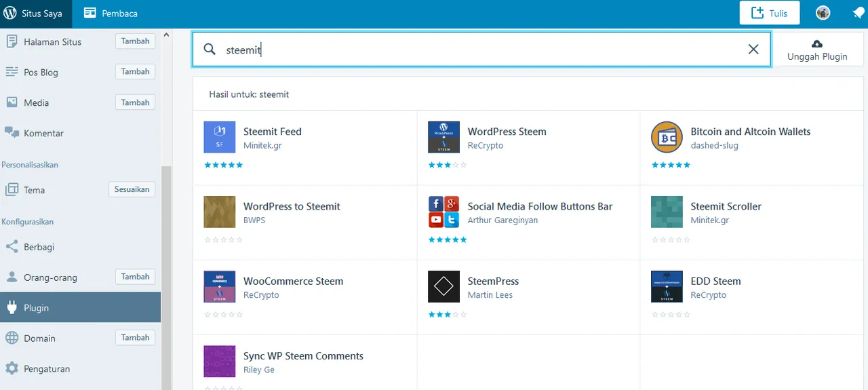
Task: Open Orang-orang in the sidebar
Action: click(x=50, y=277)
